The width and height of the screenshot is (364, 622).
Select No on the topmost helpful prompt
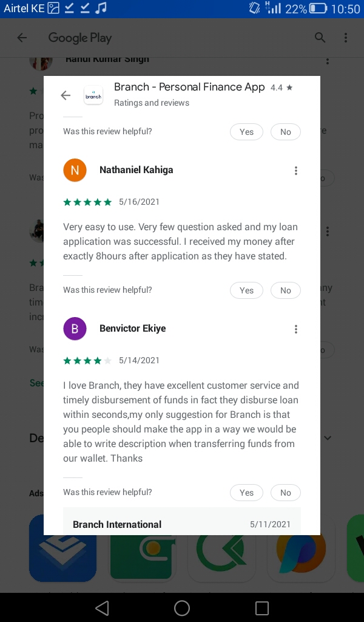(286, 132)
